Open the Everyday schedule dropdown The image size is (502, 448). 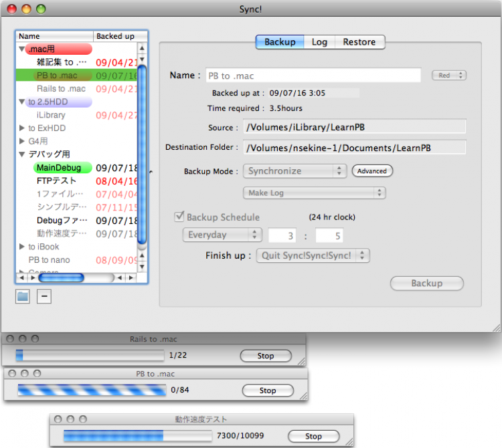(x=222, y=235)
